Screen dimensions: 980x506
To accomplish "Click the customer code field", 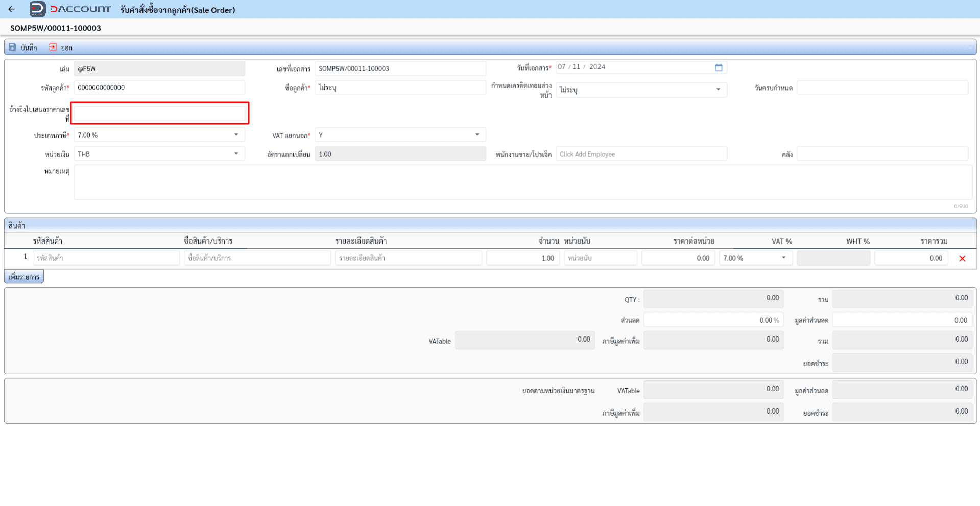I will click(159, 88).
